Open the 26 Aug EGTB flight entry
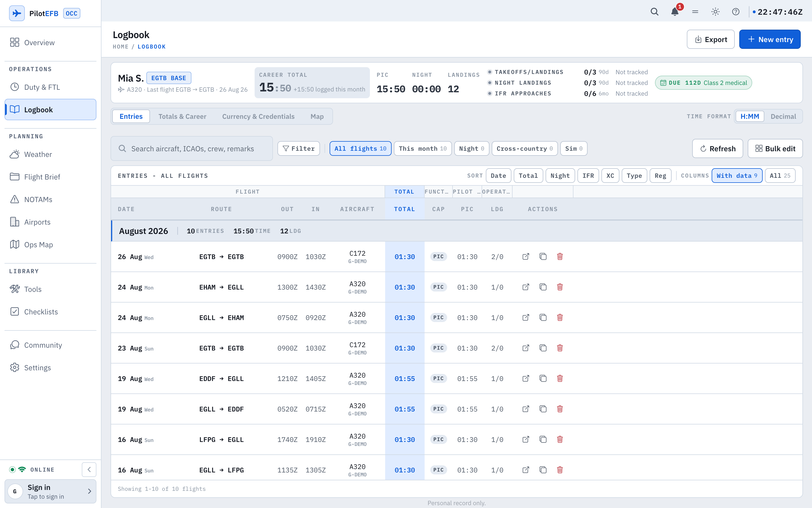 point(526,257)
